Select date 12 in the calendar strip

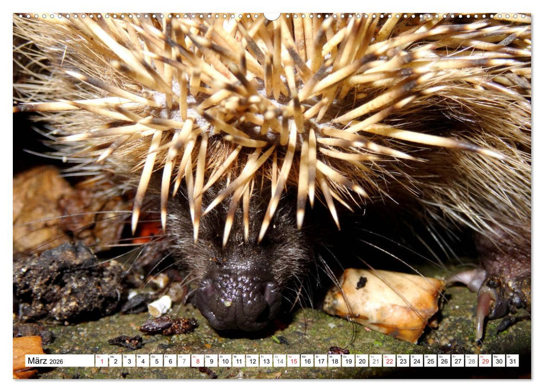(x=252, y=361)
